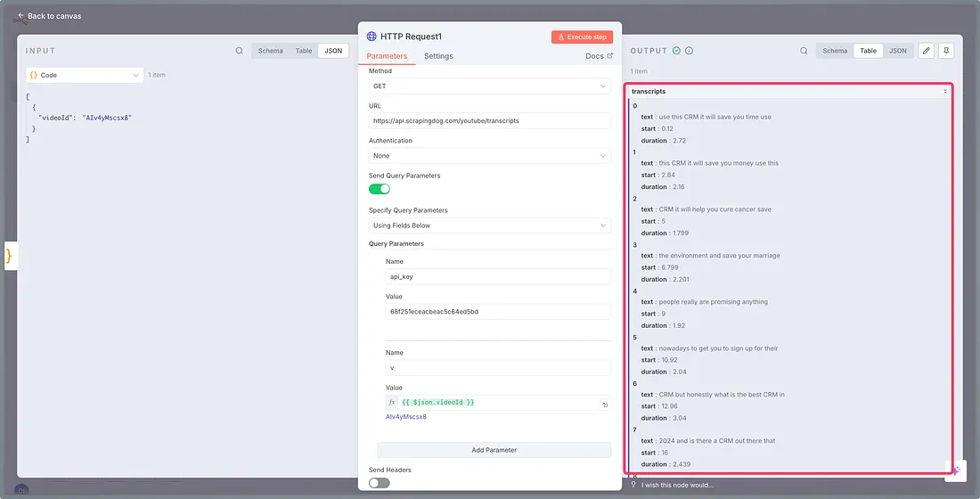Pin the output data with pin icon
Viewport: 980px width, 499px height.
pos(946,51)
